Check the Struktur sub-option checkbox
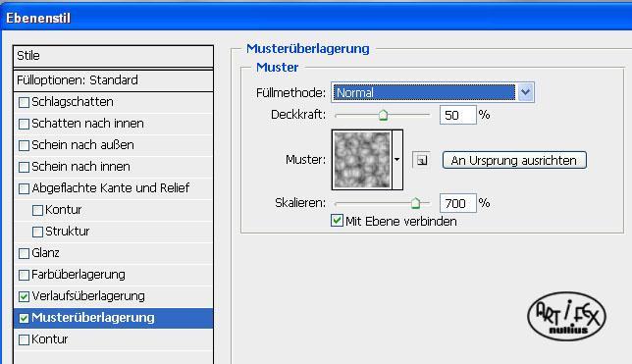Screen dimensions: 632x364 (37, 232)
